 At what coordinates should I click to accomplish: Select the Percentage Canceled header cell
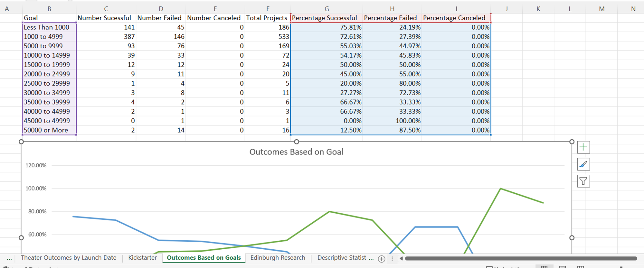point(456,18)
